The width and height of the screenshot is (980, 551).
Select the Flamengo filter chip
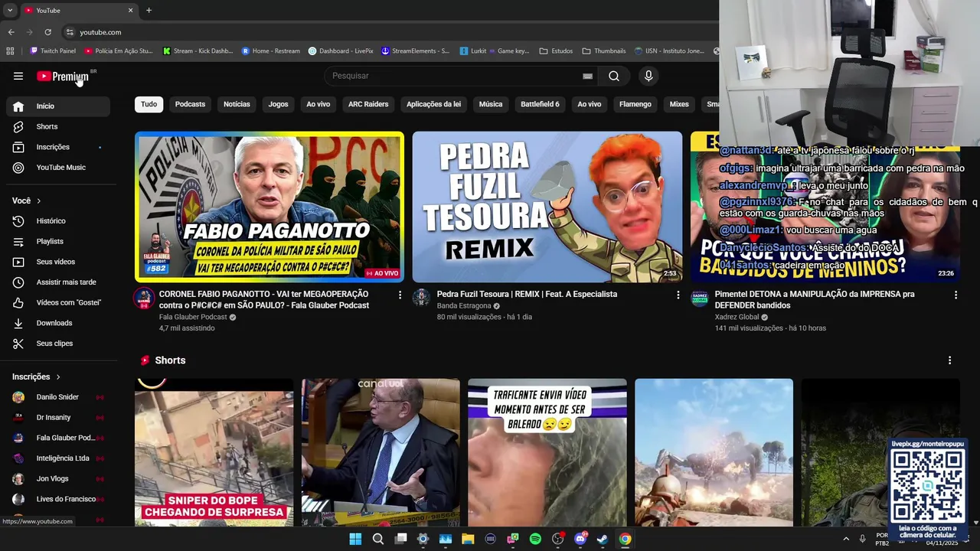(x=635, y=104)
